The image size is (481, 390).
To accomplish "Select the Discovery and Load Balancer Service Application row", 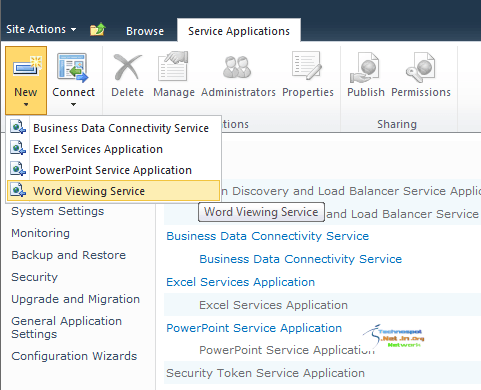I will click(351, 191).
